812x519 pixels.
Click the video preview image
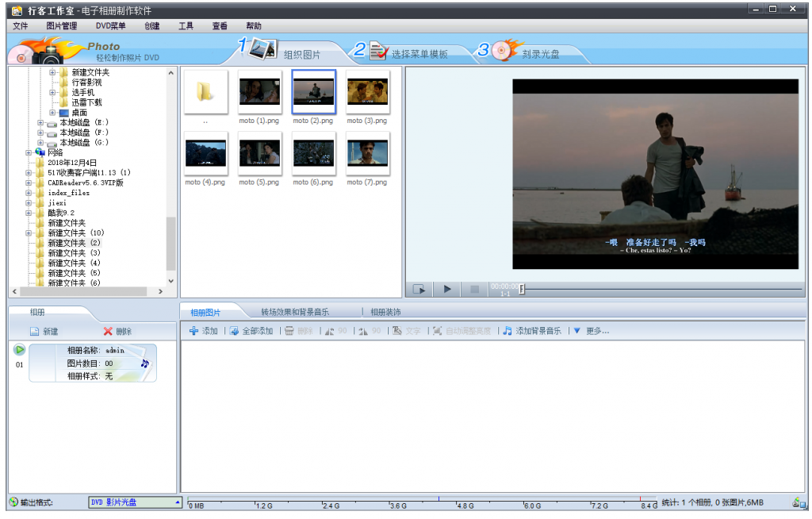click(655, 175)
